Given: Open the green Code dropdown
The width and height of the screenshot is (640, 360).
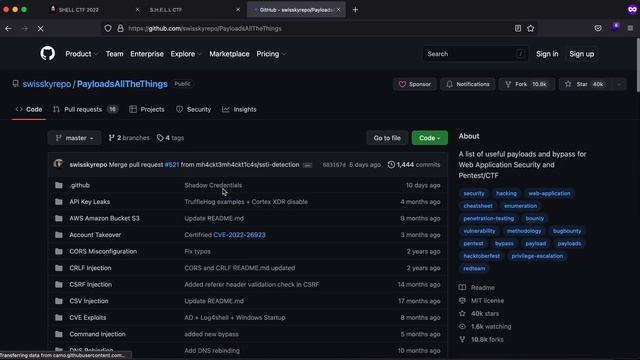Looking at the screenshot, I should pyautogui.click(x=429, y=138).
